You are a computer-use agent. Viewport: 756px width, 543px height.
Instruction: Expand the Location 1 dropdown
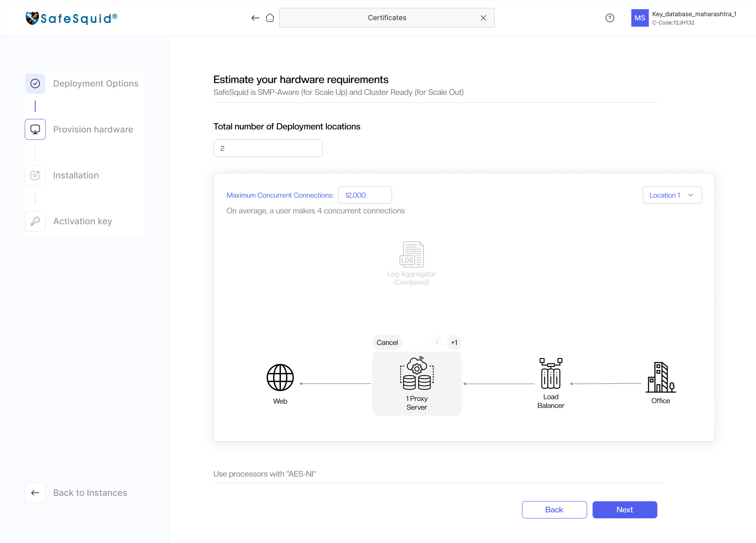672,195
